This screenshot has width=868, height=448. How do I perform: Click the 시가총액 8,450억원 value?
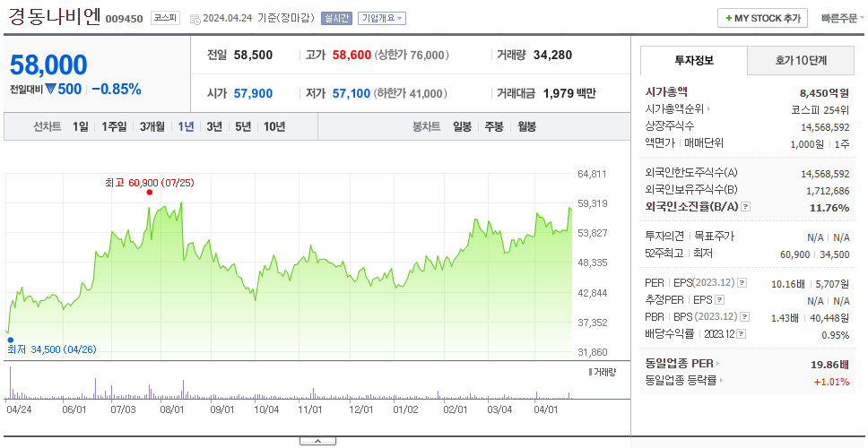tap(824, 92)
